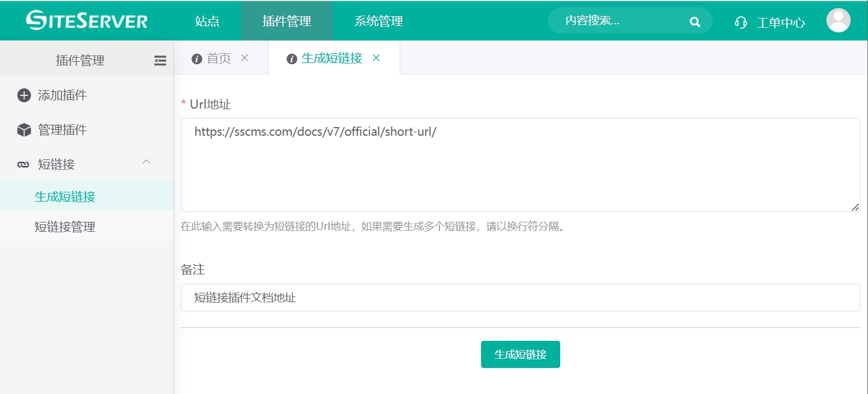Select 生成短链接 in the sidebar
Viewport: 868px width, 394px height.
[x=65, y=197]
